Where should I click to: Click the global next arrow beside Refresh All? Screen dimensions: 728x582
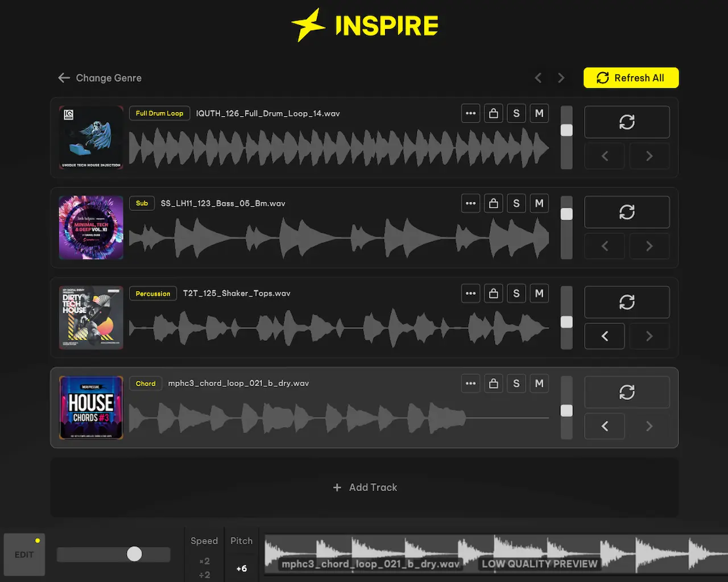pos(561,78)
